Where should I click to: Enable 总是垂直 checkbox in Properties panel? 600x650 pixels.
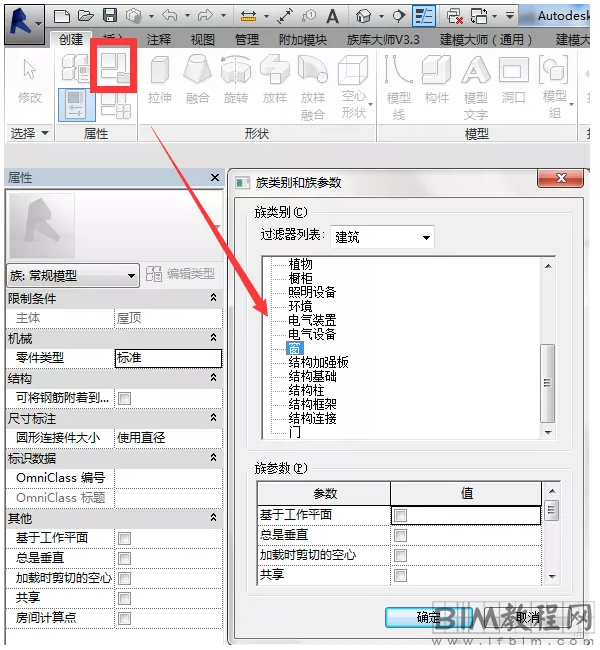click(x=125, y=558)
